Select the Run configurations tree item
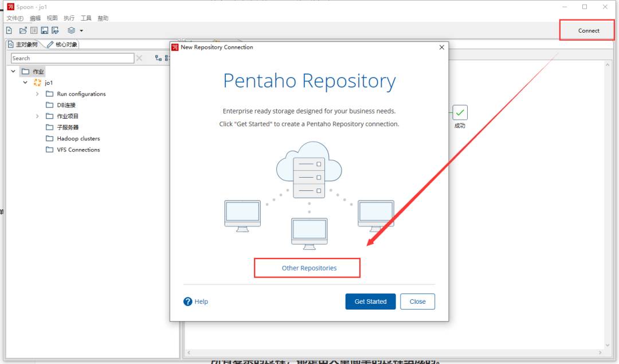The width and height of the screenshot is (619, 364). [x=81, y=94]
